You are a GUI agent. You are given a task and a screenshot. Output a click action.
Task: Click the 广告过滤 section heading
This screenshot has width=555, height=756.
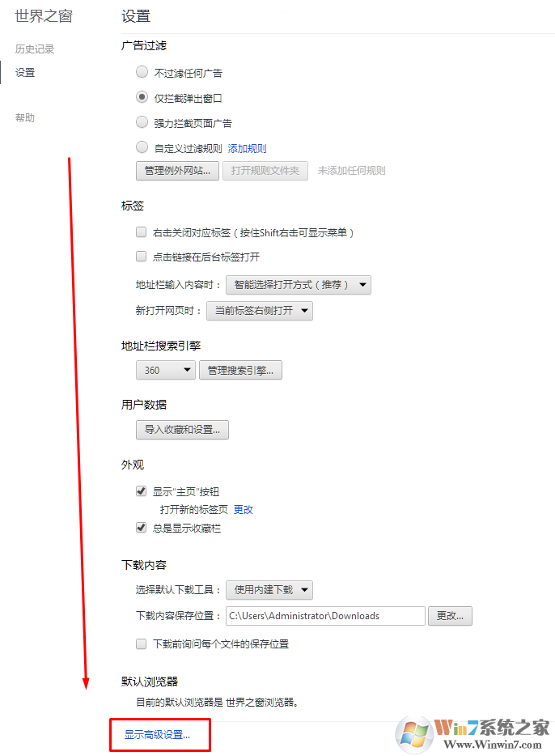point(144,46)
